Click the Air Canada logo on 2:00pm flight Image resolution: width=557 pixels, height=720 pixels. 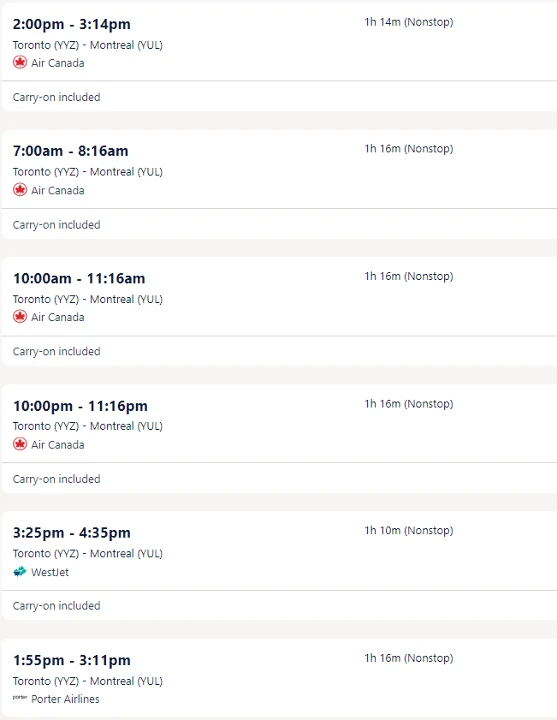pyautogui.click(x=20, y=62)
